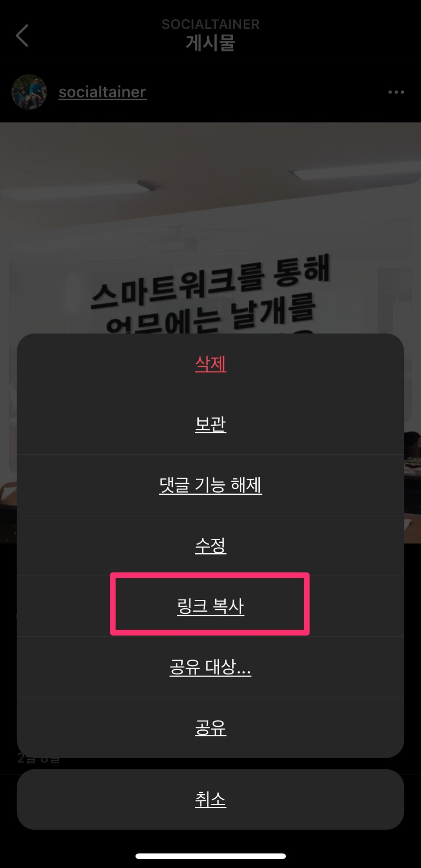Tap the home indicator bar at bottom
The height and width of the screenshot is (868, 421).
coord(210,856)
